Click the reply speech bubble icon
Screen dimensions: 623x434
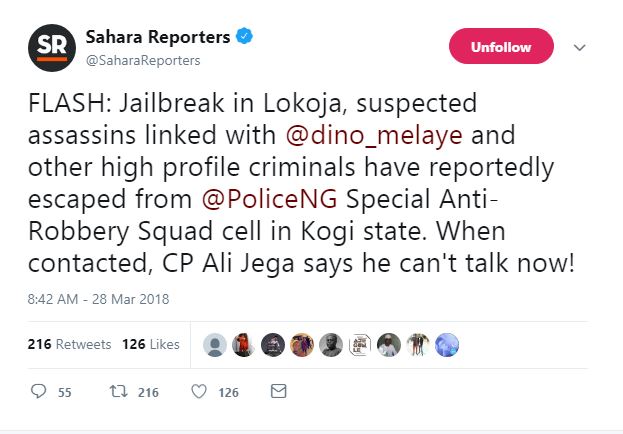39,391
